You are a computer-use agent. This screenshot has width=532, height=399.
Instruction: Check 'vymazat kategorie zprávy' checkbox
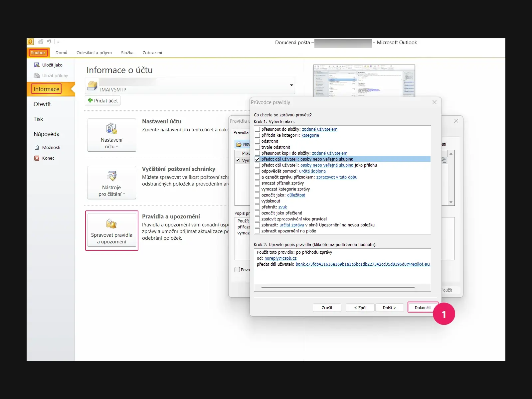pyautogui.click(x=257, y=189)
